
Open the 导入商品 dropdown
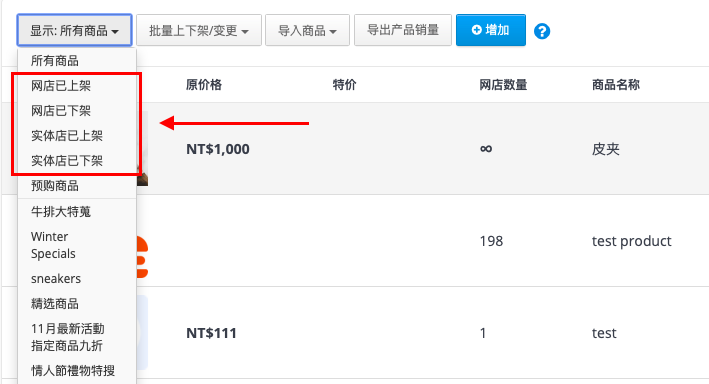point(307,30)
